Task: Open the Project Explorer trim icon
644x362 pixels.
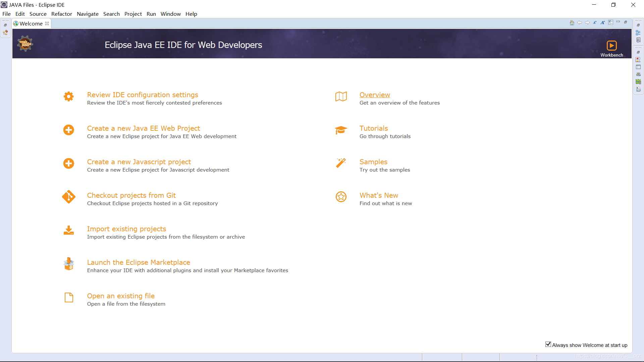Action: pos(5,33)
